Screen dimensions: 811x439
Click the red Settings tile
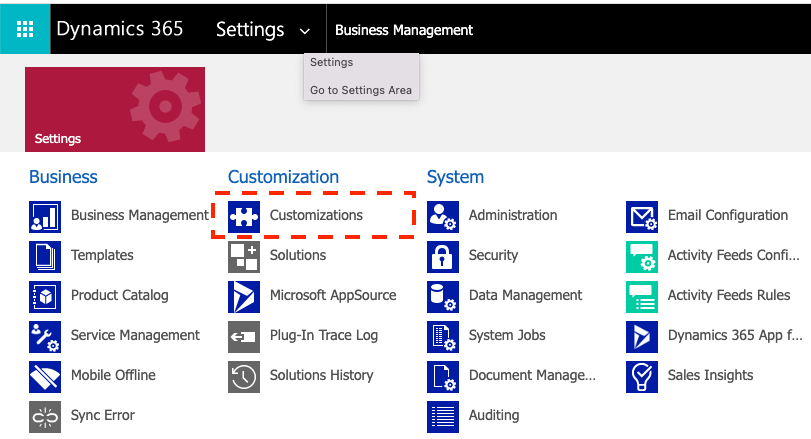115,109
